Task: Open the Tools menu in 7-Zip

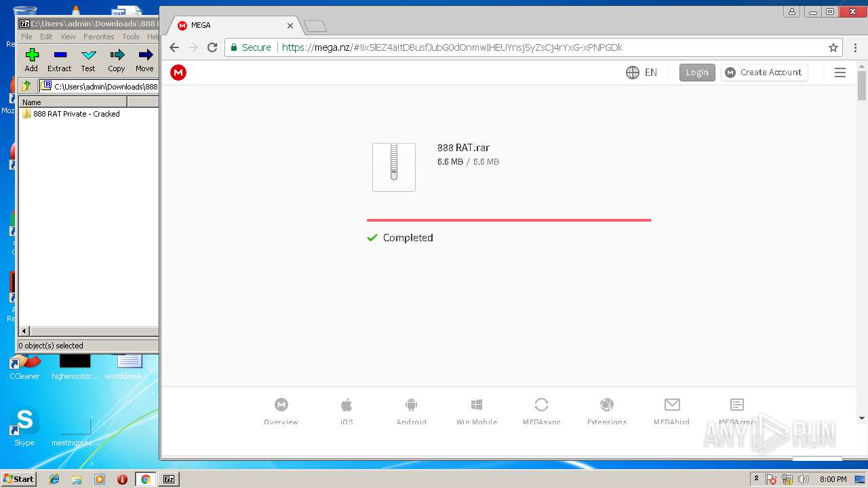Action: click(131, 37)
